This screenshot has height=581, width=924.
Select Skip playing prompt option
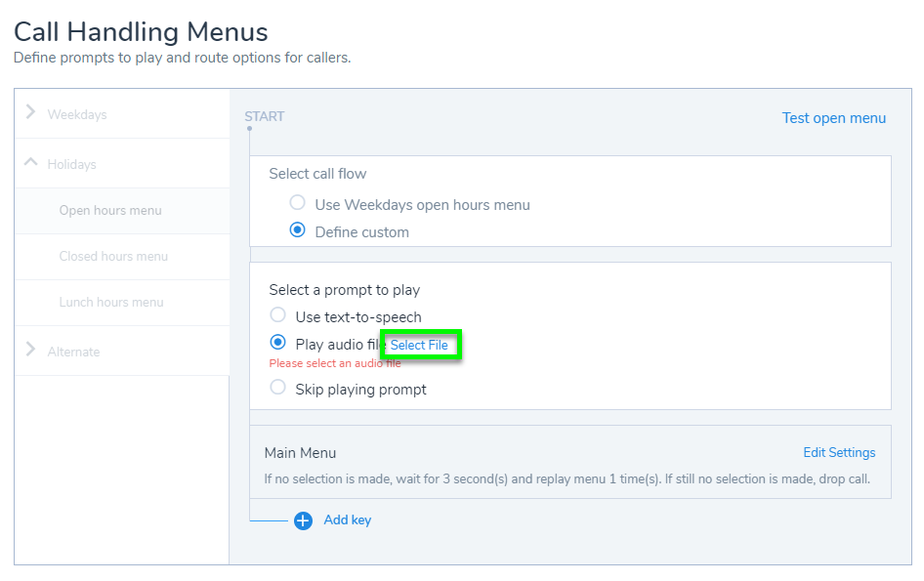click(278, 388)
